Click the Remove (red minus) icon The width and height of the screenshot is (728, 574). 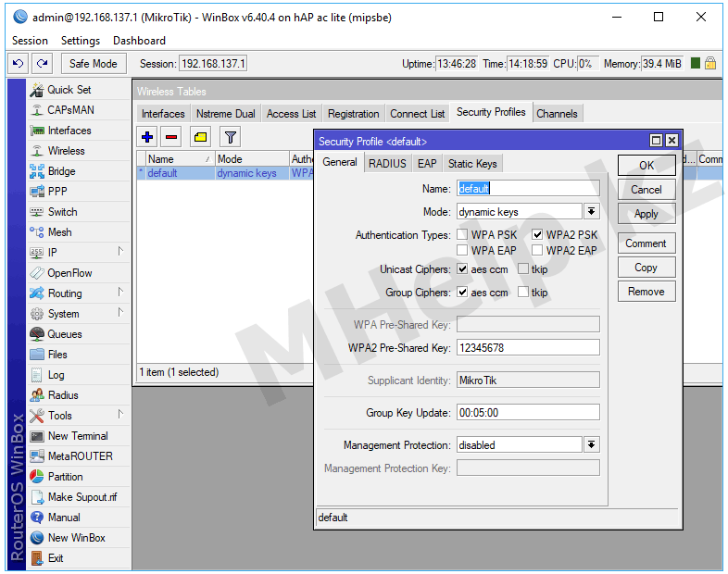171,137
